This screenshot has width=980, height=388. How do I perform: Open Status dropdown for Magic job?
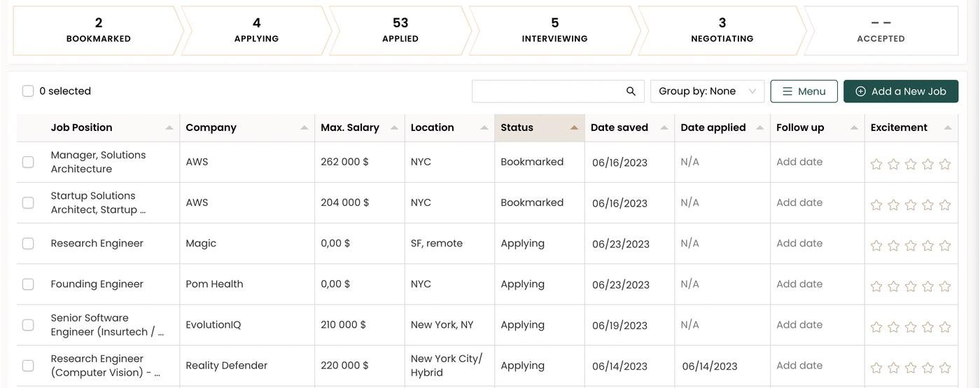coord(522,244)
